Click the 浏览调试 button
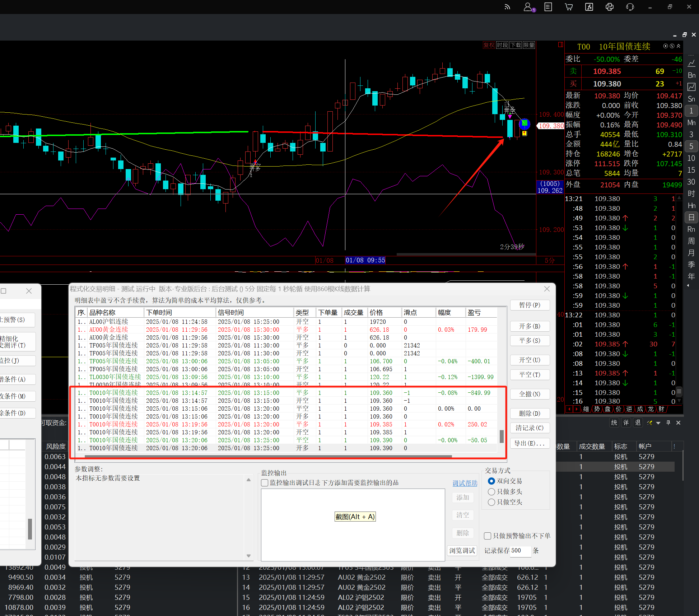The image size is (699, 616). (x=462, y=551)
